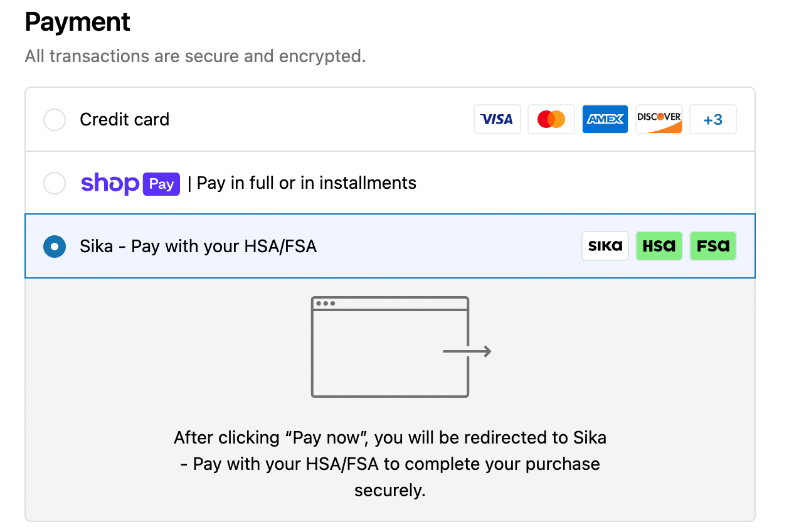
Task: Click the Payment section heading
Action: coord(77,21)
